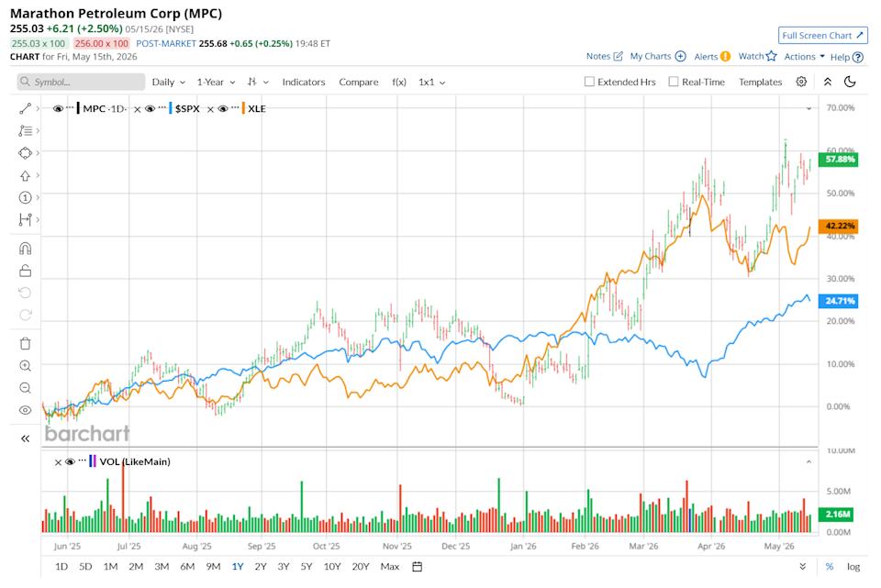This screenshot has width=881, height=588.
Task: Open the Daily frequency dropdown
Action: 169,82
